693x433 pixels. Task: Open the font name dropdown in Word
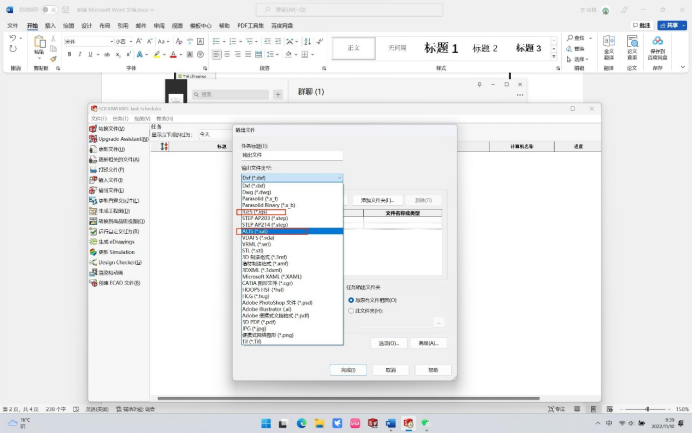tap(111, 42)
